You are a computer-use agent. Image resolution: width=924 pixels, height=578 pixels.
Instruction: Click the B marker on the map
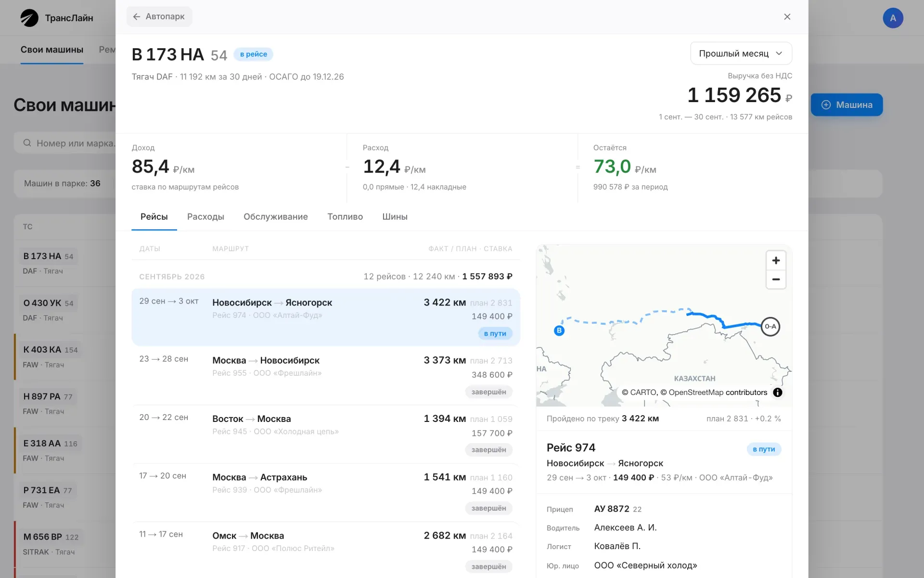559,330
